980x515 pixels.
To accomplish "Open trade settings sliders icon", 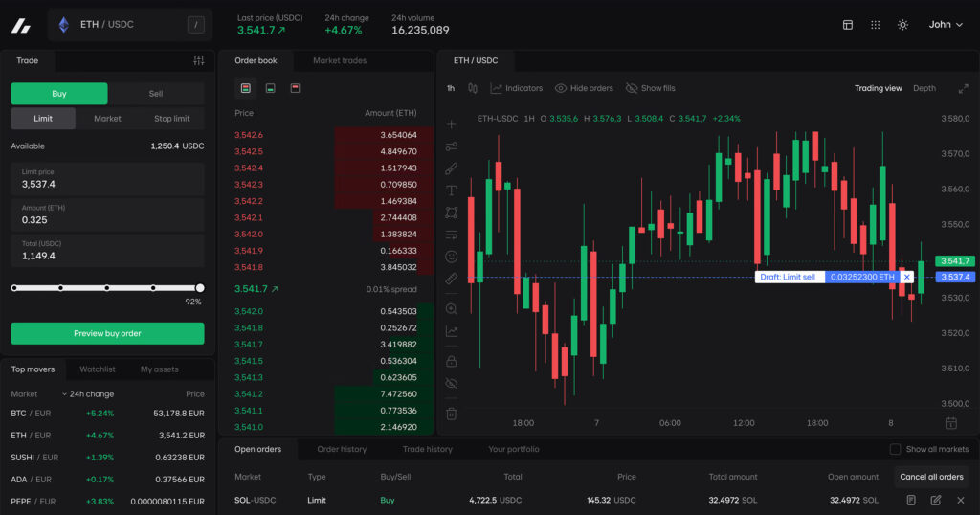I will pyautogui.click(x=199, y=60).
